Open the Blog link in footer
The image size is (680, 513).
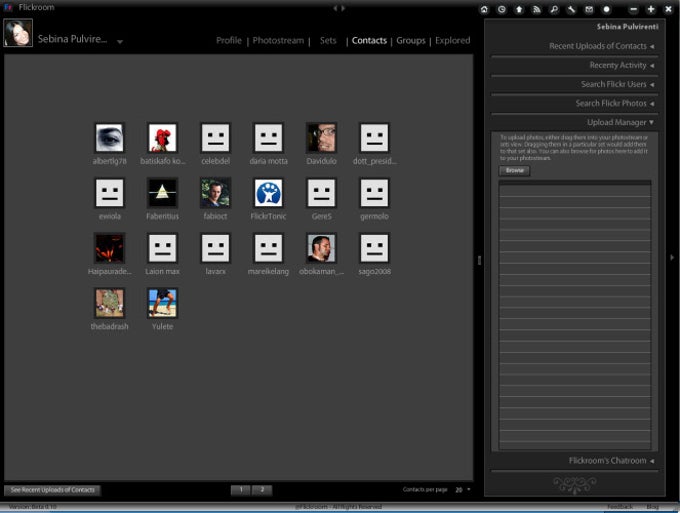tap(653, 506)
